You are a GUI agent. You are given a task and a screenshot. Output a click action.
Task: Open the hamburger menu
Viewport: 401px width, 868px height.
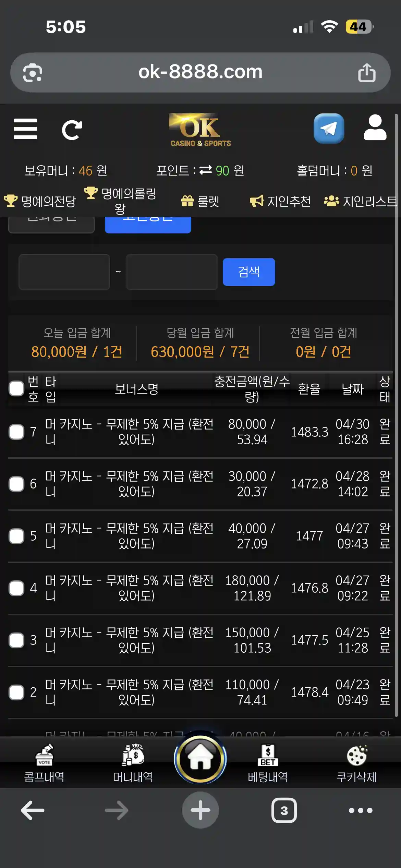coord(25,129)
